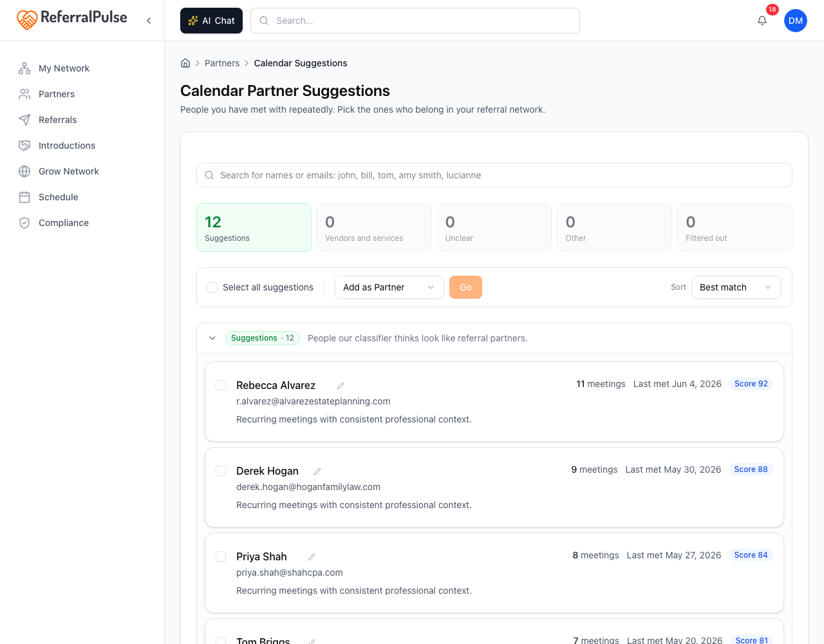Select the Other filter card

pos(614,227)
